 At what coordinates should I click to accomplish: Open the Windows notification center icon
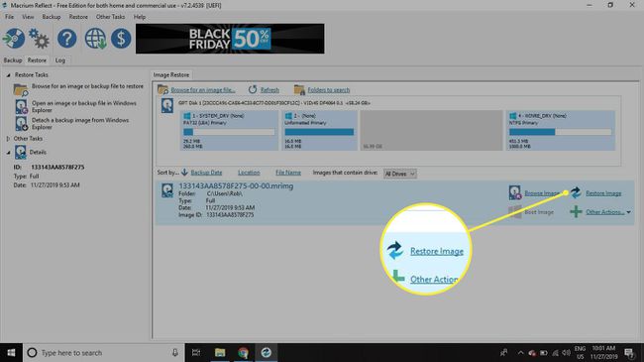pyautogui.click(x=629, y=352)
